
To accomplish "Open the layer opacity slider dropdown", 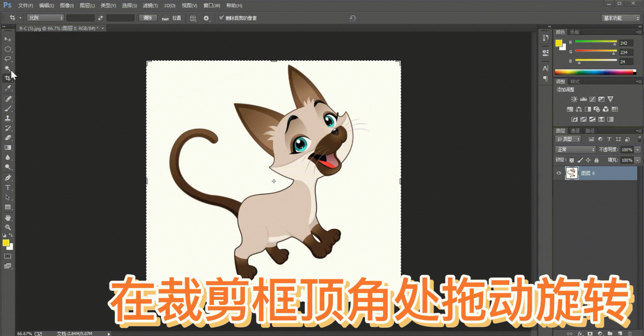I will (x=638, y=150).
